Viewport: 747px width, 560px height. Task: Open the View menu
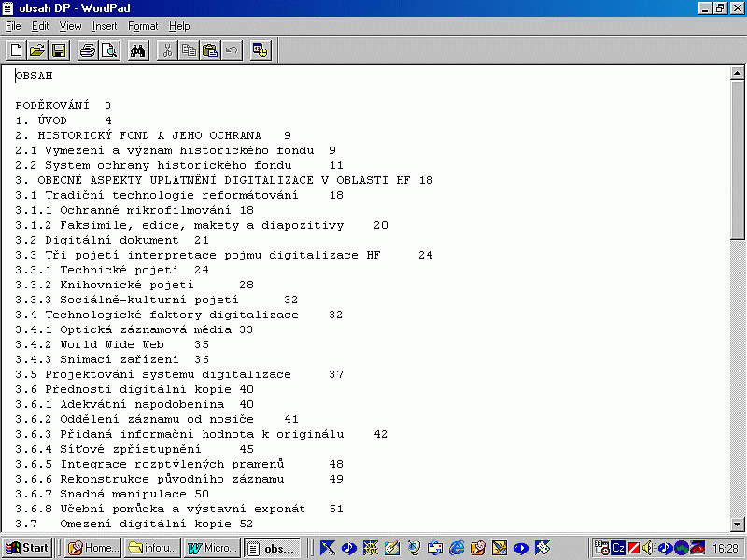pyautogui.click(x=71, y=26)
